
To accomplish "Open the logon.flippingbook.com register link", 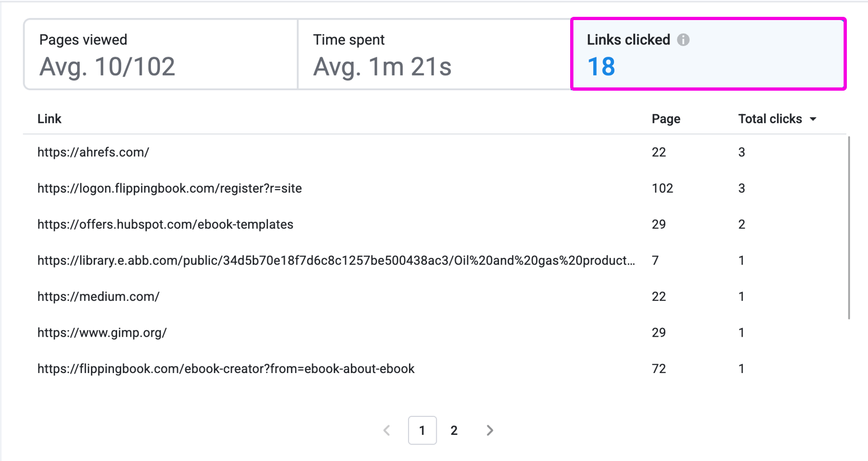I will (169, 188).
